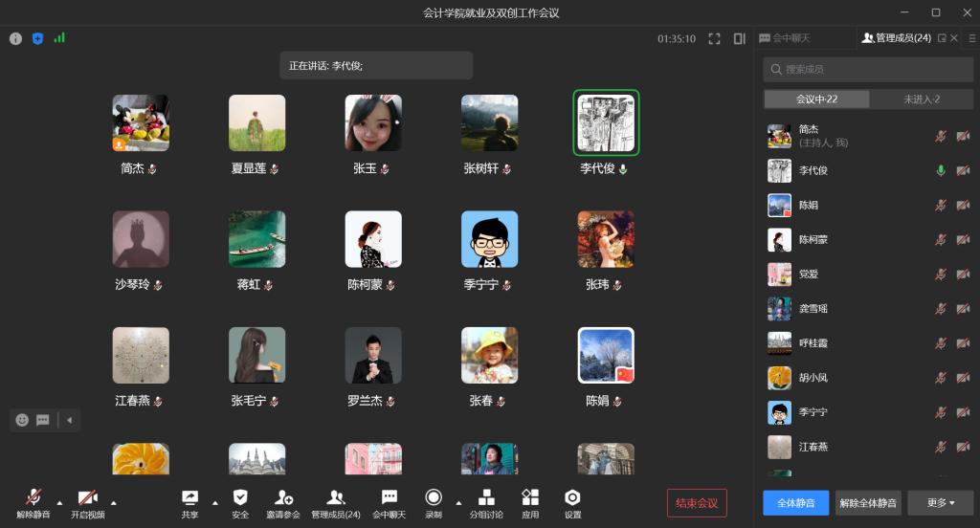Image resolution: width=980 pixels, height=528 pixels.
Task: Click the meeting info icon top-left
Action: 15,39
